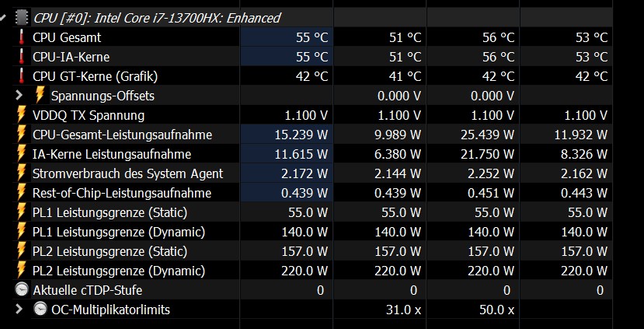Click lightning icon beside PL2 Leistungsgrenze (Dynamic)
This screenshot has height=329, width=644.
pyautogui.click(x=21, y=271)
